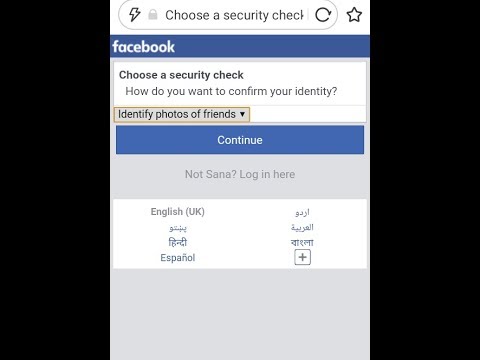
Task: Select English (UK) language
Action: click(178, 212)
